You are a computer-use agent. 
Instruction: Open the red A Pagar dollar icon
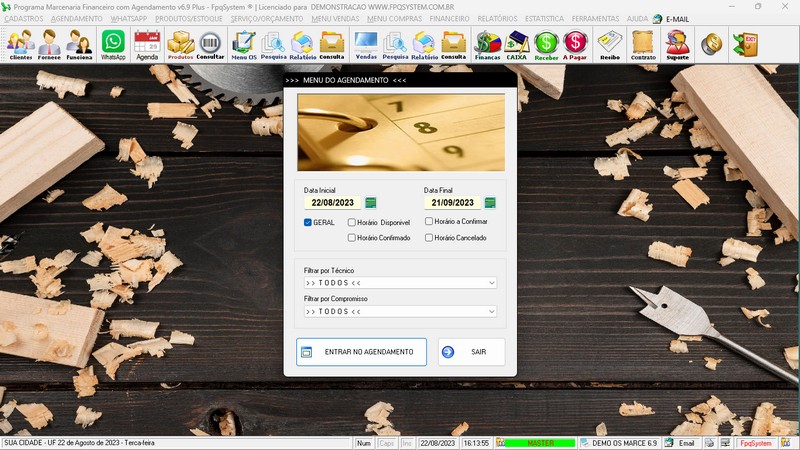[x=575, y=45]
